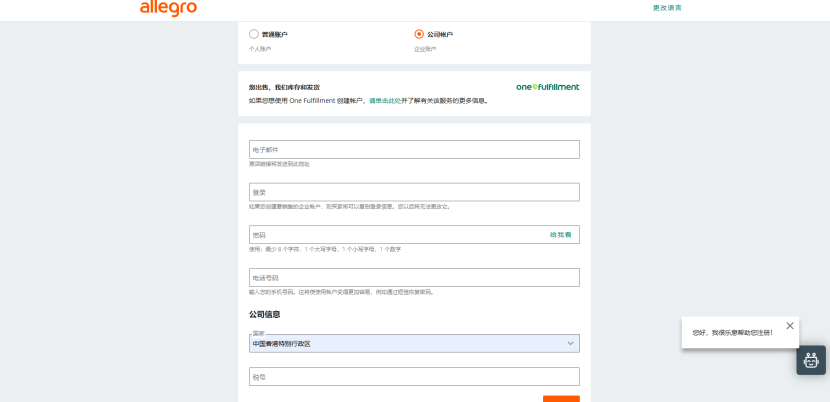Focus the 登录 login input field
The height and width of the screenshot is (402, 830).
tap(414, 192)
